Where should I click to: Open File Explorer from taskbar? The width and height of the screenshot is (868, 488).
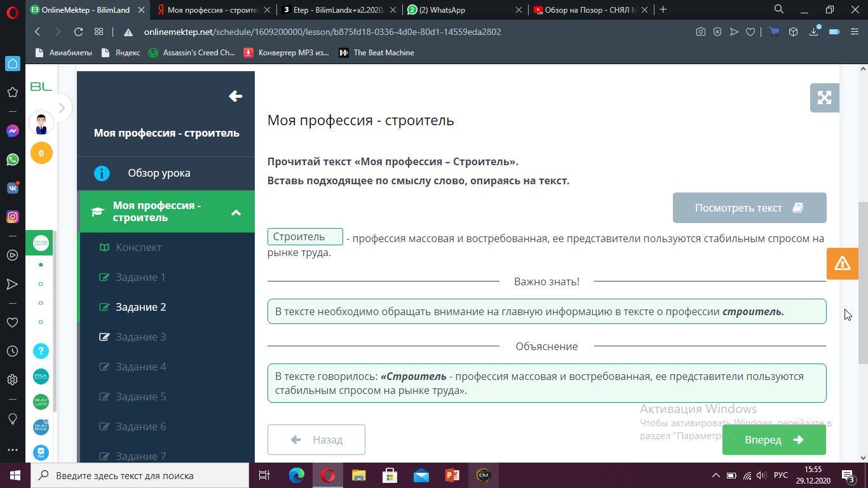click(x=359, y=475)
